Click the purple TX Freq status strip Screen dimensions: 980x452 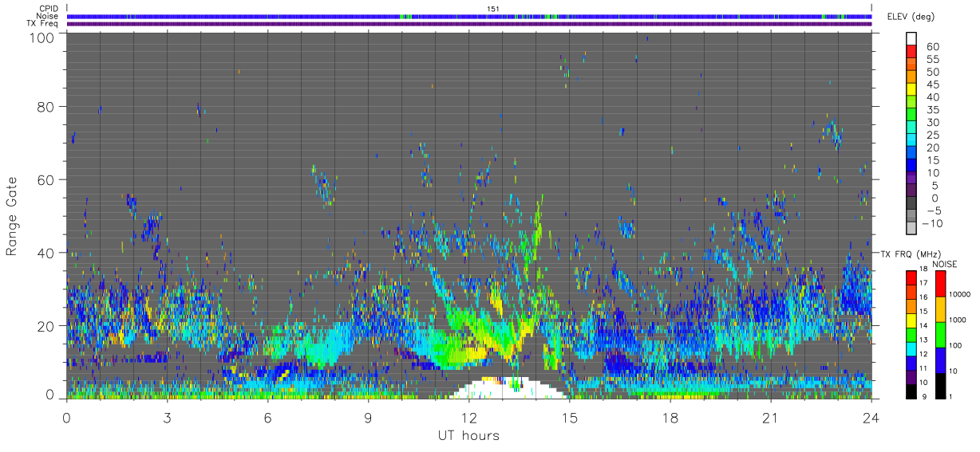click(x=469, y=24)
